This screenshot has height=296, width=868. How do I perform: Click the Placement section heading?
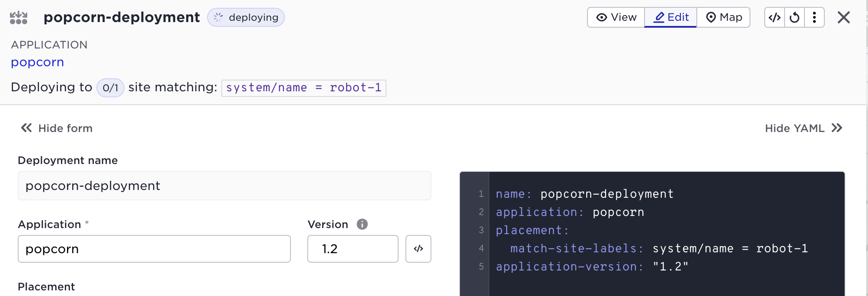point(46,286)
